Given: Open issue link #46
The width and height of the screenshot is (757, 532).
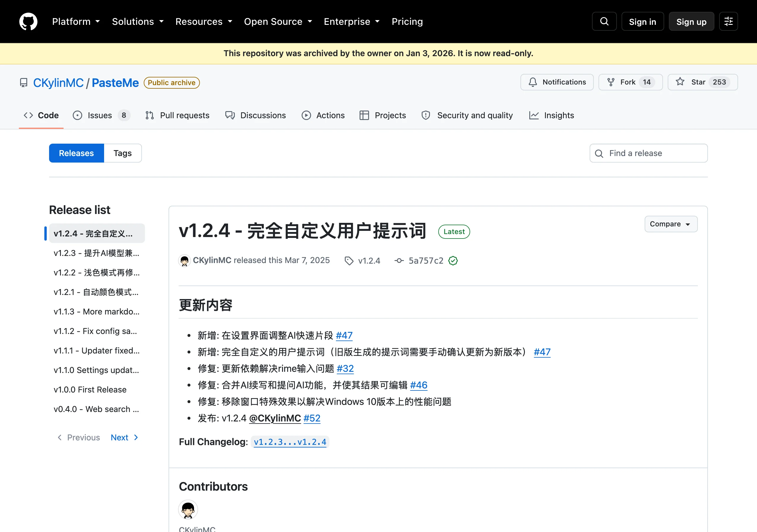Looking at the screenshot, I should tap(419, 385).
